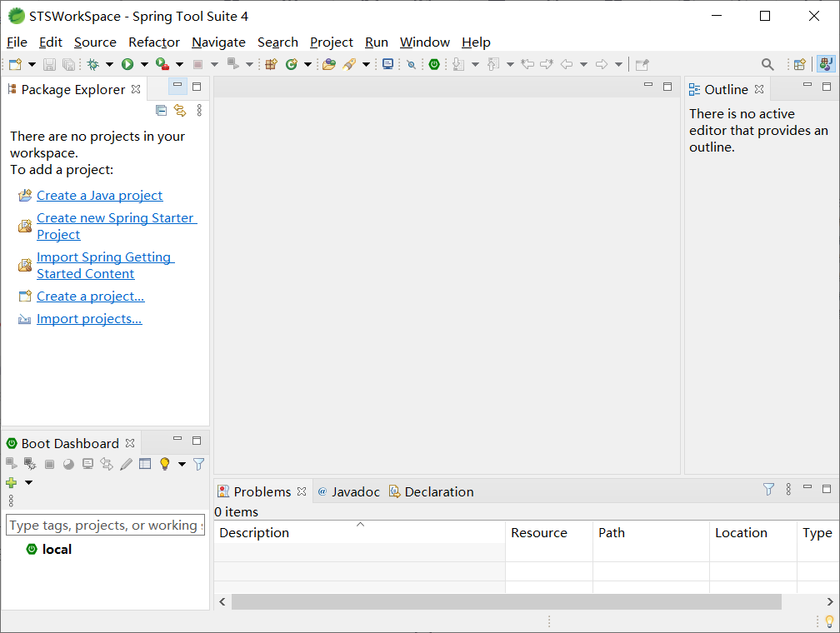Open Package Explorer view menu dots
Screen dimensions: 840x633
pyautogui.click(x=199, y=110)
